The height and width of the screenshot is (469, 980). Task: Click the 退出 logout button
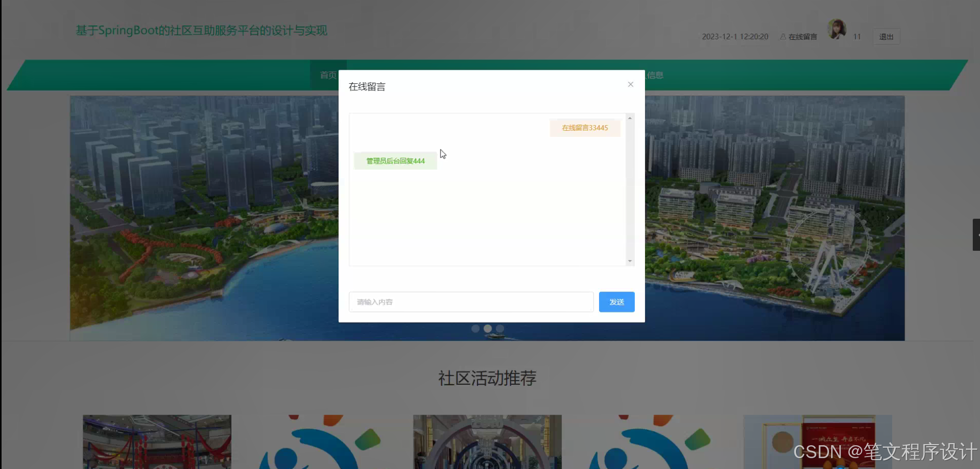(x=886, y=37)
